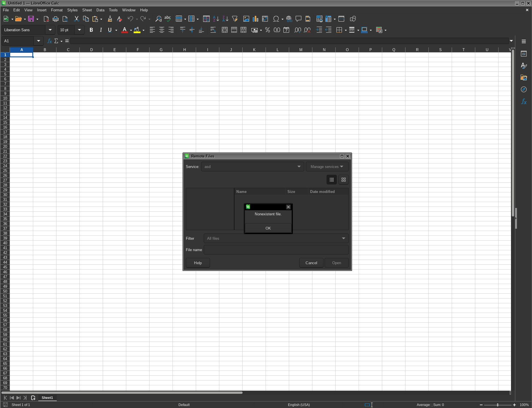This screenshot has width=532, height=408.
Task: Click the Insert Chart icon
Action: [x=256, y=19]
